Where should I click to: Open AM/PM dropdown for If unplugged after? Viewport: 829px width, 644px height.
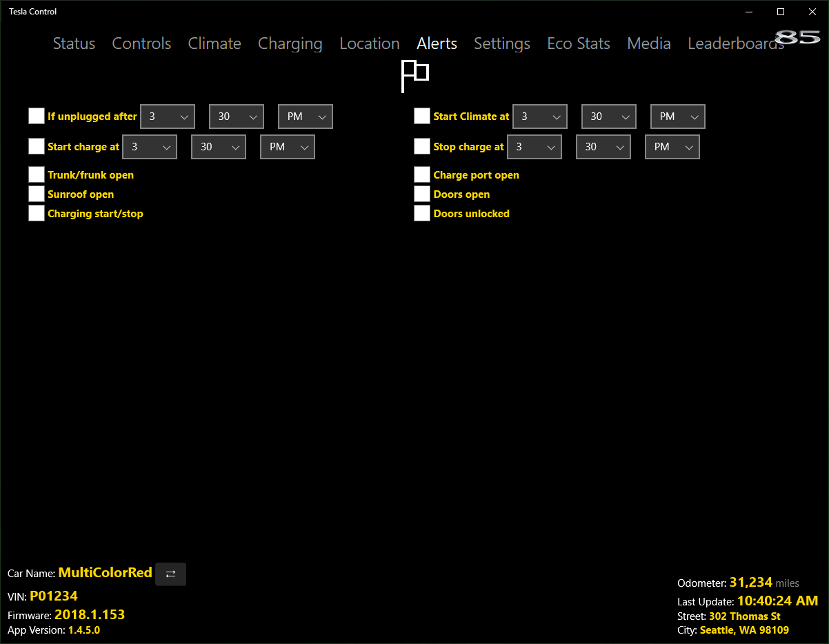coord(306,117)
